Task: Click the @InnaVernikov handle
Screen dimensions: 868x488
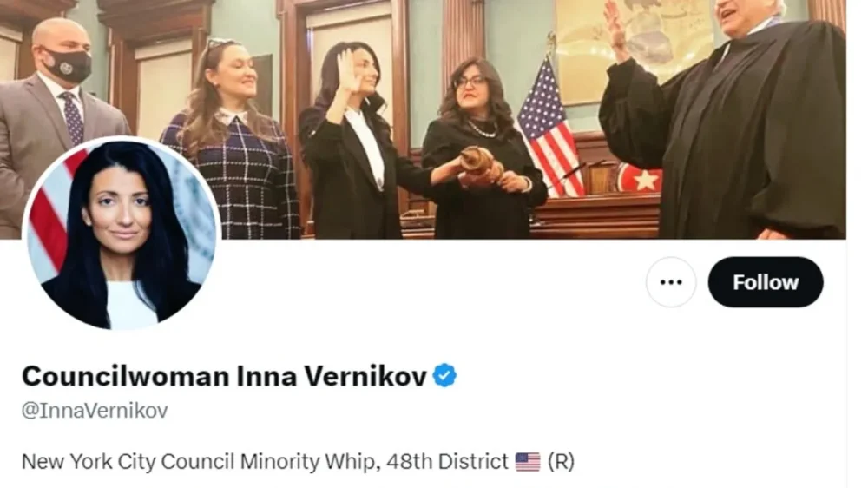Action: coord(95,411)
